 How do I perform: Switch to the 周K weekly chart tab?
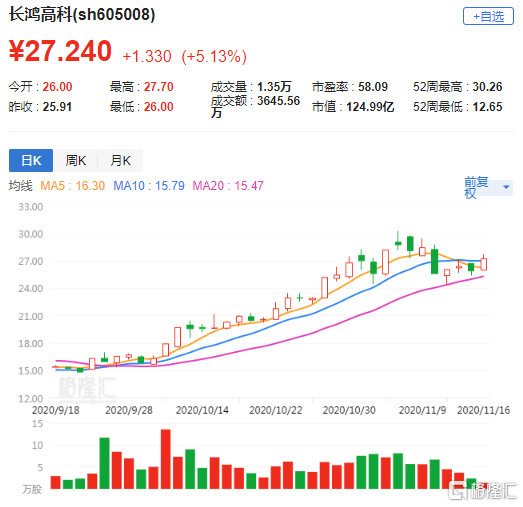tap(75, 160)
